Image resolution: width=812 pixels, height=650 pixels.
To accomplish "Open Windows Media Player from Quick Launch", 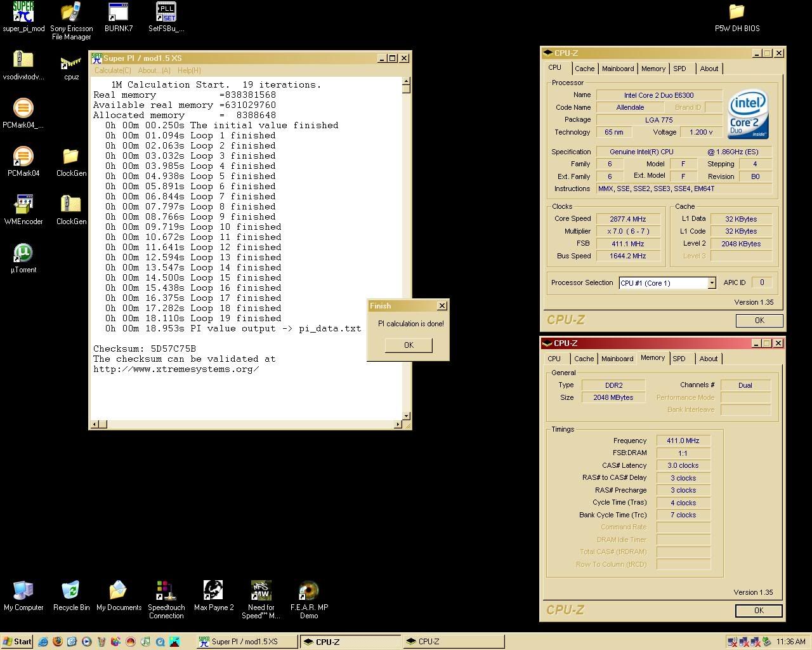I will pyautogui.click(x=87, y=642).
